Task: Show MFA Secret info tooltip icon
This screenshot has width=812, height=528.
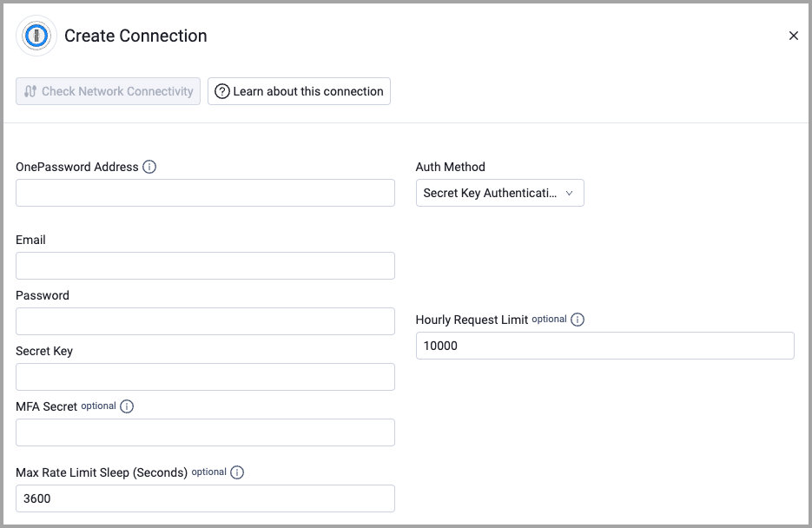Action: [x=127, y=406]
